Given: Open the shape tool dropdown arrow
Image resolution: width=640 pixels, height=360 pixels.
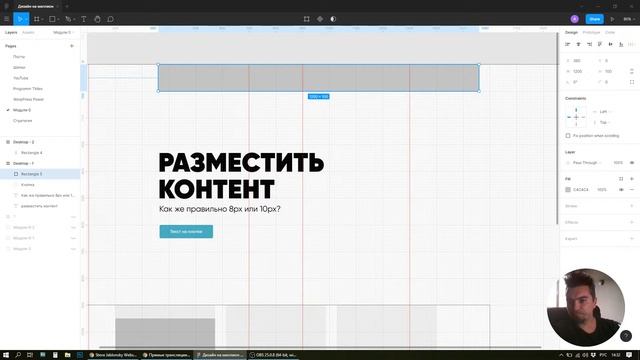Looking at the screenshot, I should pyautogui.click(x=58, y=19).
